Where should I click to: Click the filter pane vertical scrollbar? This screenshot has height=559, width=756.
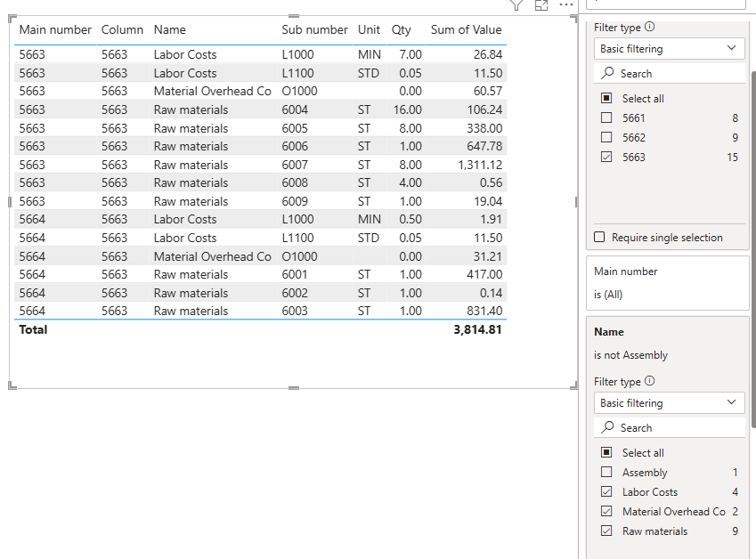(x=753, y=249)
